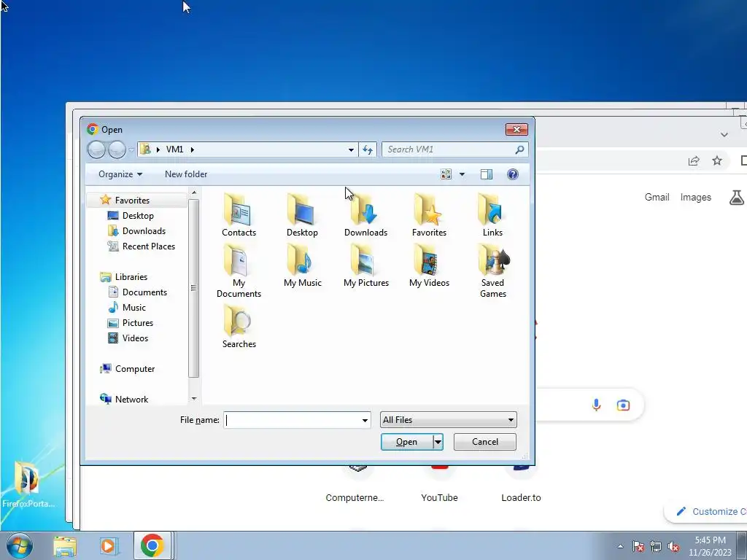Image resolution: width=747 pixels, height=560 pixels.
Task: Click the network tray icon
Action: 656,547
